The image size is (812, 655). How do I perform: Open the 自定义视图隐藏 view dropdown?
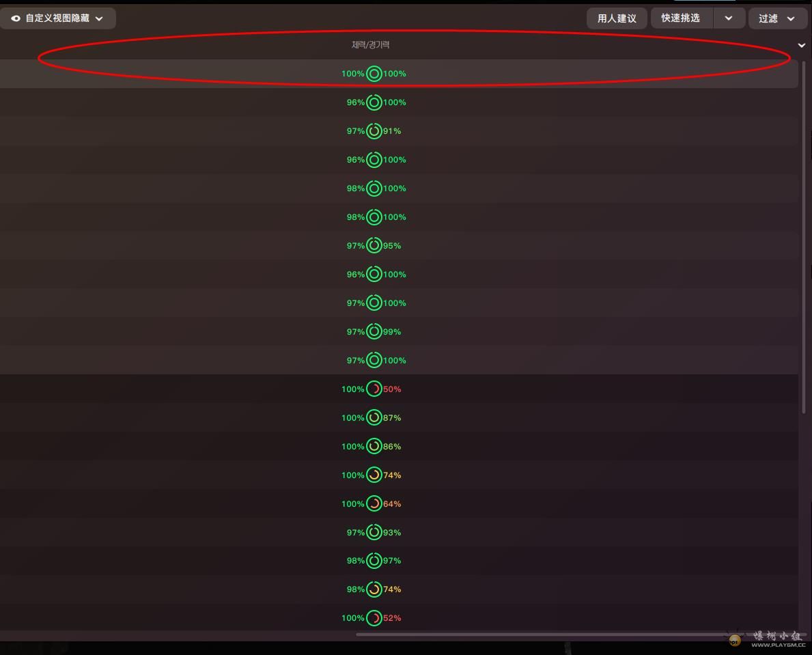point(58,18)
